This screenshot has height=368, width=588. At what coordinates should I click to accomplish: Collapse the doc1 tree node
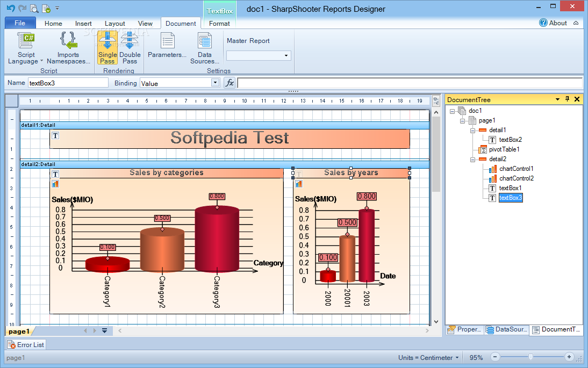coord(452,111)
